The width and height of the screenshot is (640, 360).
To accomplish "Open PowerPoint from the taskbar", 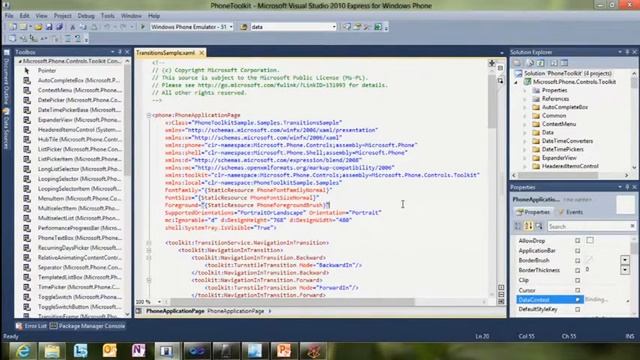I will tap(284, 351).
